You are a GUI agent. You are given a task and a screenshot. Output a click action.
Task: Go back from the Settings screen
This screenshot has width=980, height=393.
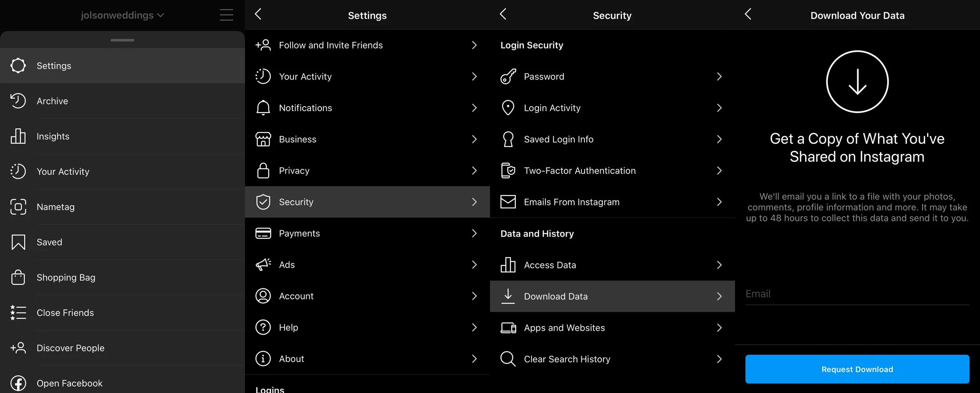(x=258, y=14)
